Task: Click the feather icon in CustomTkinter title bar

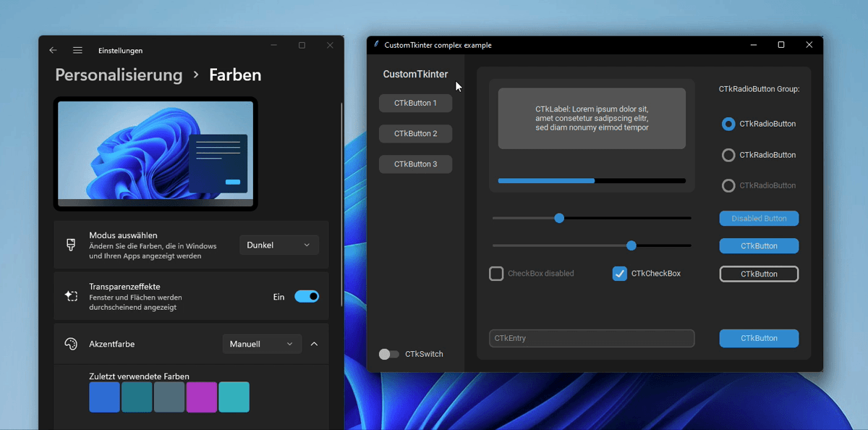Action: [x=376, y=45]
